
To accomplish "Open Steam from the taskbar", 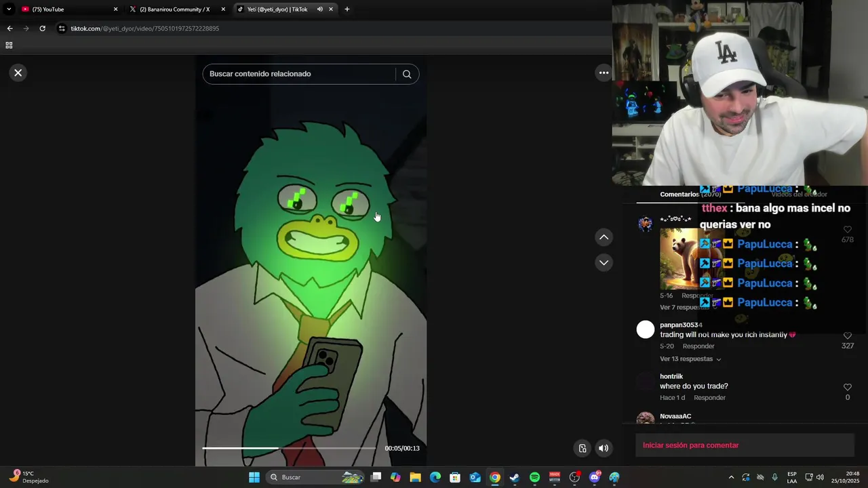I will point(515,477).
